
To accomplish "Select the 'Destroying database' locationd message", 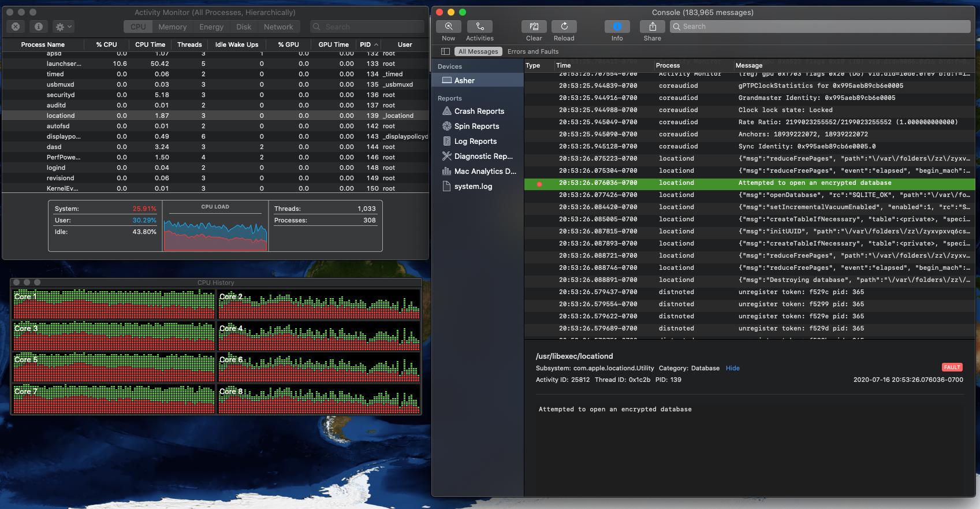I will [x=750, y=280].
